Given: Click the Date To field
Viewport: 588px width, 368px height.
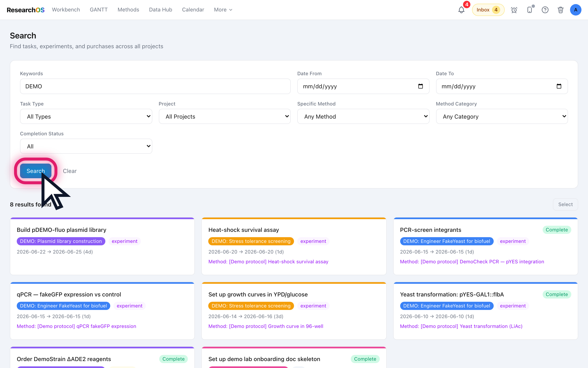Looking at the screenshot, I should pyautogui.click(x=502, y=86).
